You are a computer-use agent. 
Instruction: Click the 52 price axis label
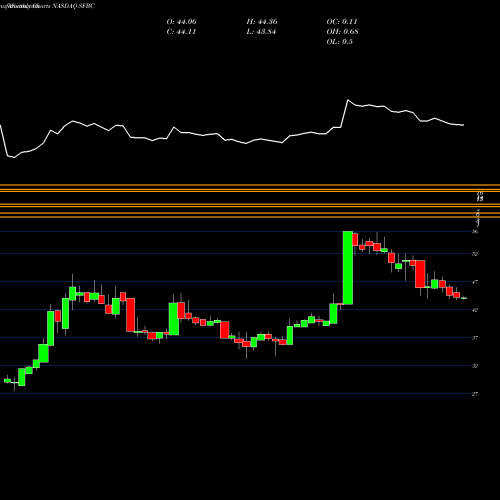(475, 254)
